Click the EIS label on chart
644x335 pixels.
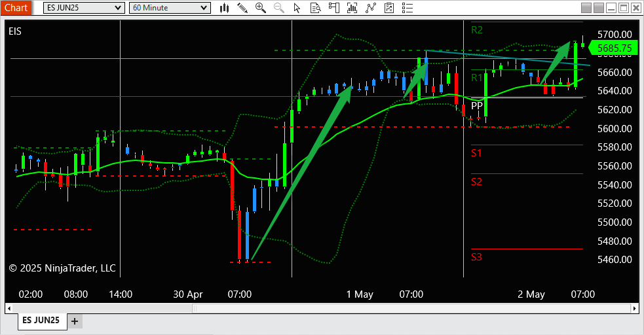point(15,31)
